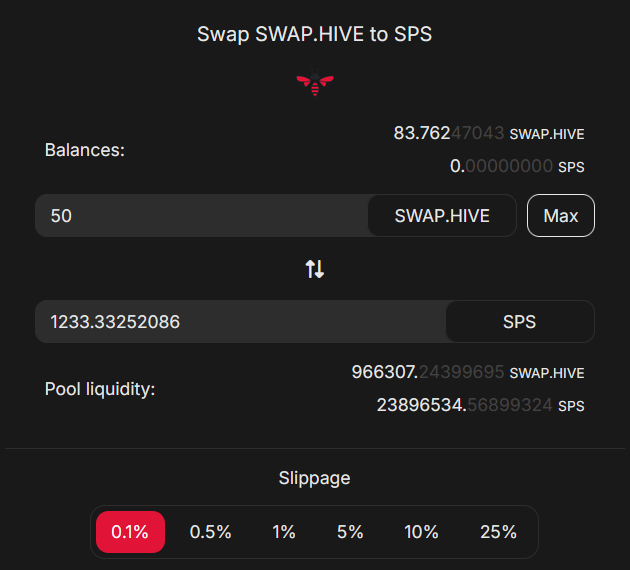Click the Balances label
Screen dimensions: 630x570
pos(85,150)
